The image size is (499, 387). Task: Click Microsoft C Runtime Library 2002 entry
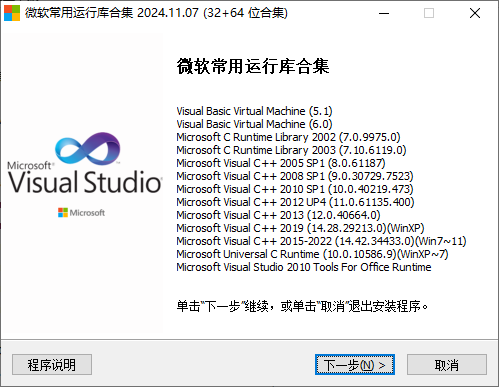[x=288, y=137]
